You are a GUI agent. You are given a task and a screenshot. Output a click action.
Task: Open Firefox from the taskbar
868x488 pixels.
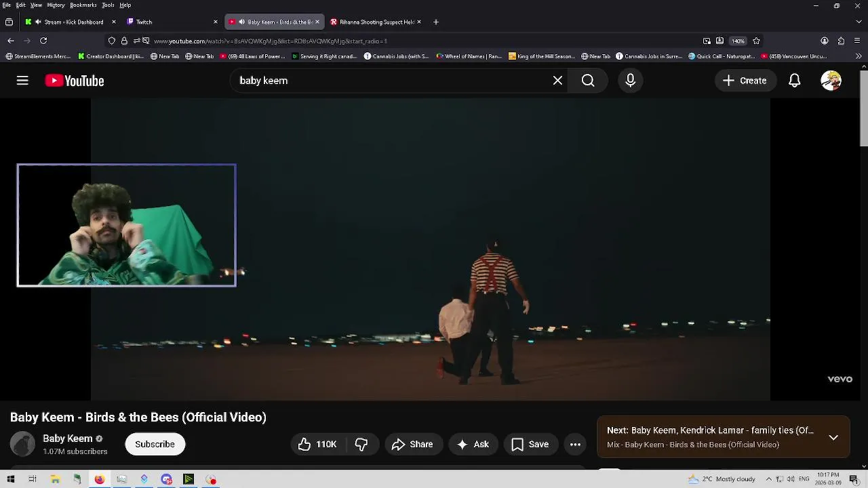point(100,479)
